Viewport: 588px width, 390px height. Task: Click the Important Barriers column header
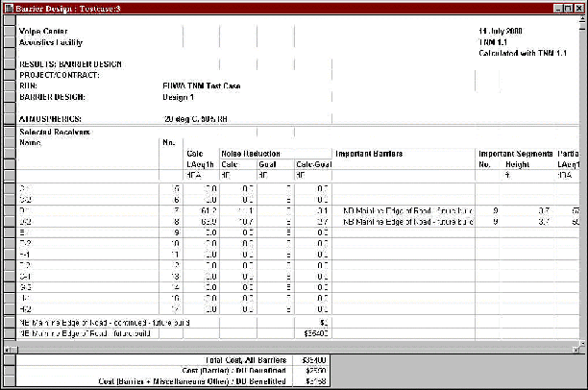pyautogui.click(x=369, y=154)
